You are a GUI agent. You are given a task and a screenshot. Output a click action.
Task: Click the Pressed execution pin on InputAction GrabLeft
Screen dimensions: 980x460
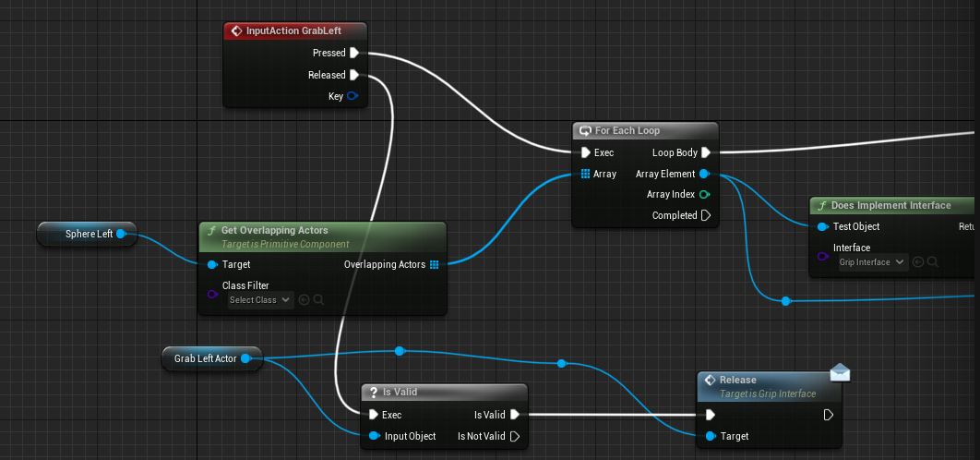[353, 54]
